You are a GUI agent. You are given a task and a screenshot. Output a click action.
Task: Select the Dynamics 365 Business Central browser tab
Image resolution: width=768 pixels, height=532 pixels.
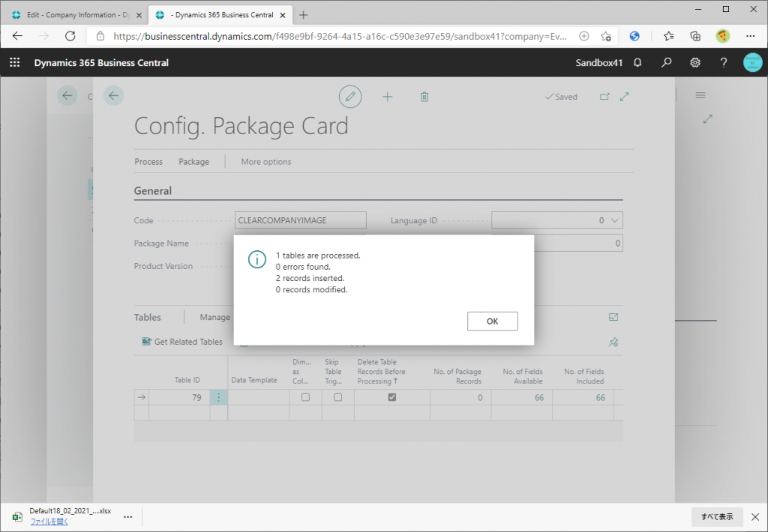pyautogui.click(x=220, y=15)
